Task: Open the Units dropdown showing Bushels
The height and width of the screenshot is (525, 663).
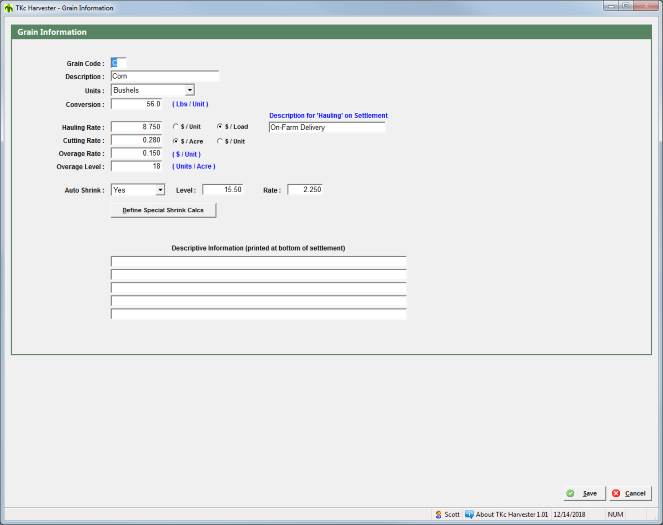Action: click(x=189, y=90)
